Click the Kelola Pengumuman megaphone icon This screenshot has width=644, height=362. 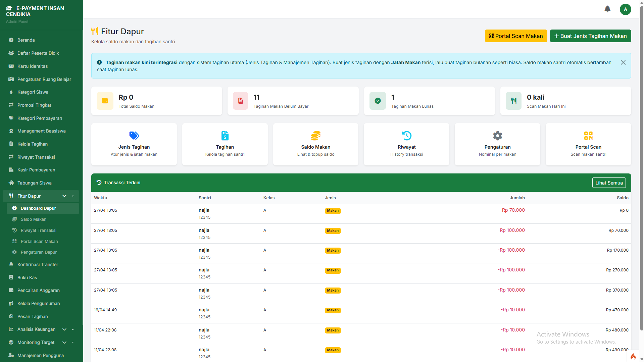[x=11, y=303]
